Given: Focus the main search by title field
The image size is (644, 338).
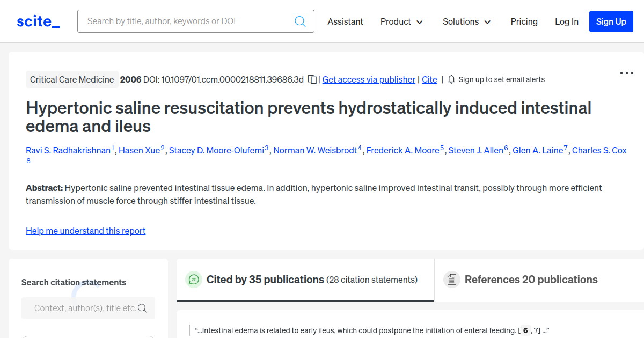Looking at the screenshot, I should [x=188, y=21].
